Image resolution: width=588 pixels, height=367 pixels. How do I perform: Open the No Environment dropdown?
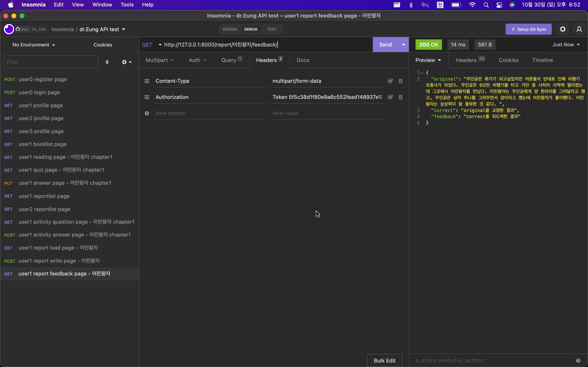click(x=33, y=45)
